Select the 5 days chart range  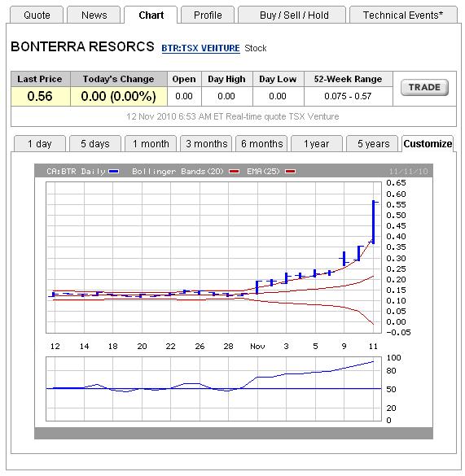[x=95, y=143]
